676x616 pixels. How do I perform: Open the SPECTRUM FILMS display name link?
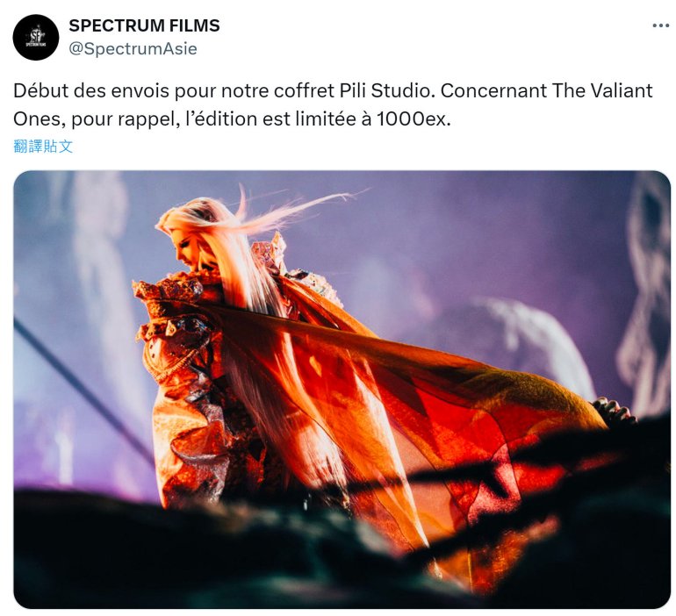[145, 25]
